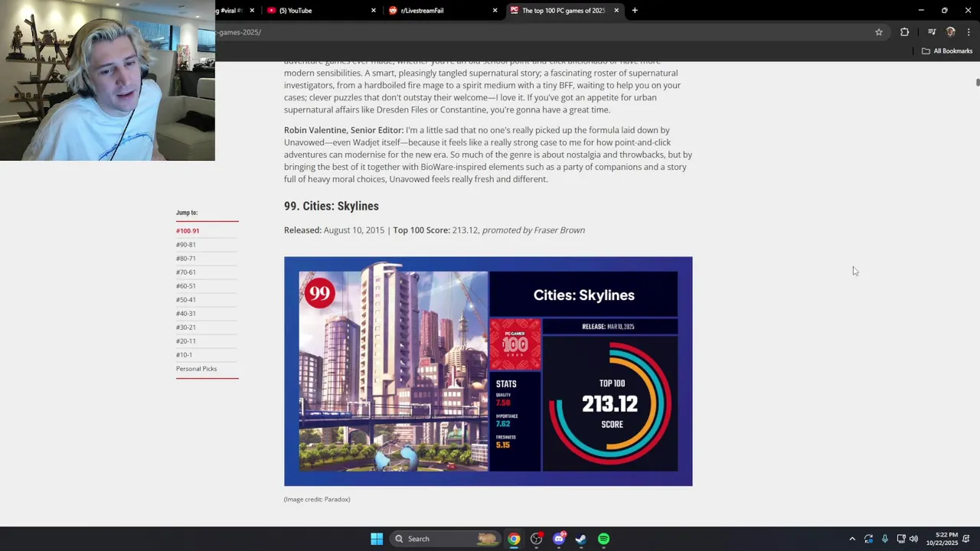The width and height of the screenshot is (980, 551).
Task: Click the taskbar Search box
Action: 446,539
